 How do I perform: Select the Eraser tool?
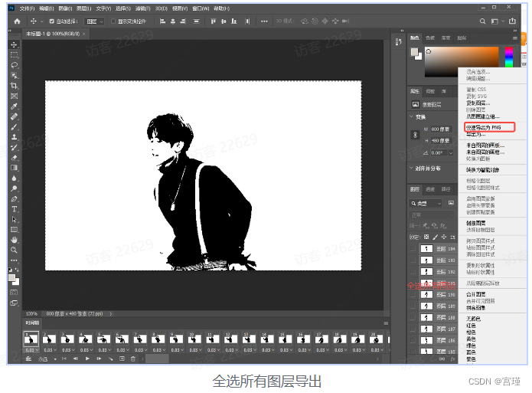point(14,158)
